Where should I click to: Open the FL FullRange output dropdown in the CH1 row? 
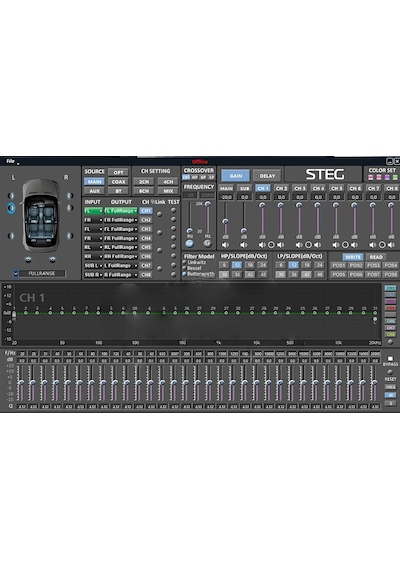(121, 210)
